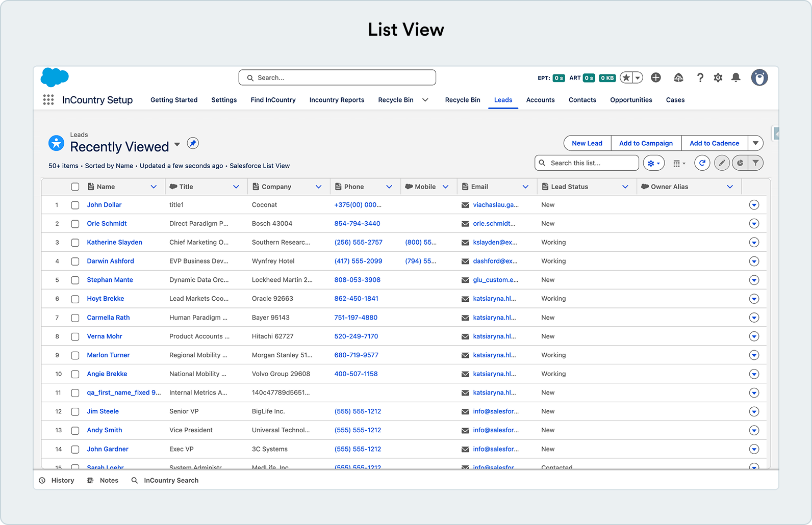Select the Hoyt Brekke row checkbox

[75, 299]
